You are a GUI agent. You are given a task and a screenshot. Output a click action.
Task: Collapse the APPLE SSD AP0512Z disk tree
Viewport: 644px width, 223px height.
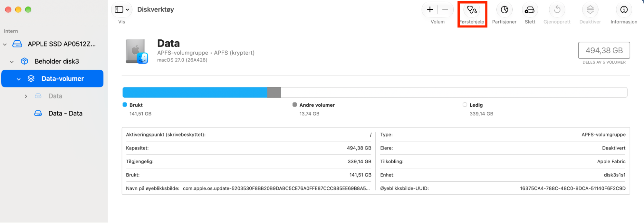5,44
